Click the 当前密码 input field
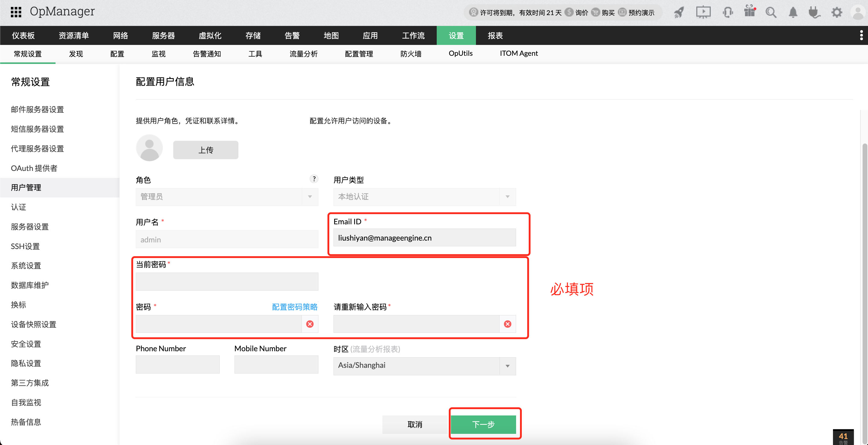The width and height of the screenshot is (868, 445). (227, 281)
